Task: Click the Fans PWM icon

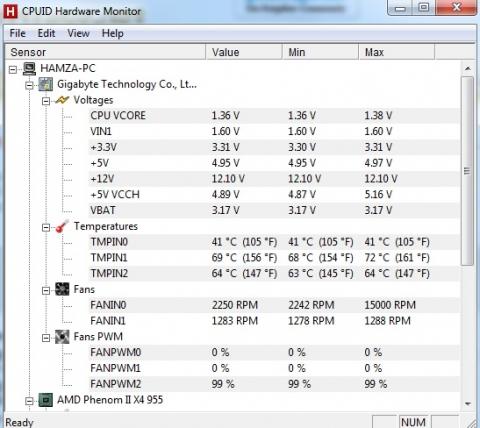Action: point(62,337)
